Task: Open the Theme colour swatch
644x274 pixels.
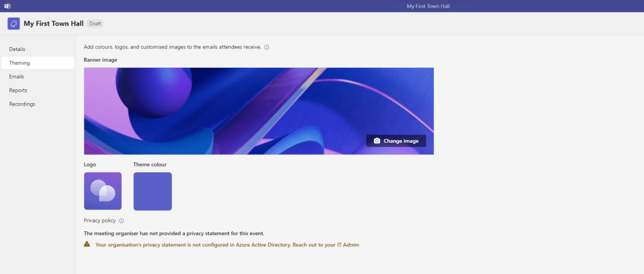Action: (x=152, y=191)
